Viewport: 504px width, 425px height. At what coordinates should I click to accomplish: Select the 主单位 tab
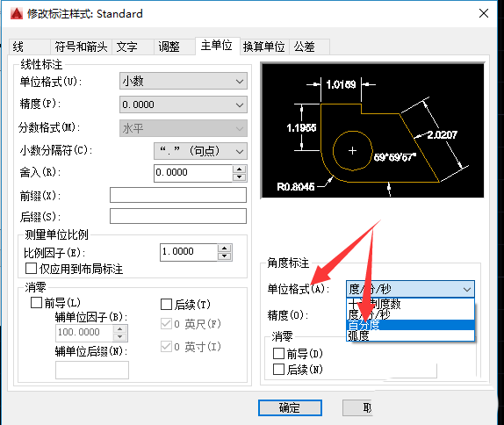(x=217, y=46)
